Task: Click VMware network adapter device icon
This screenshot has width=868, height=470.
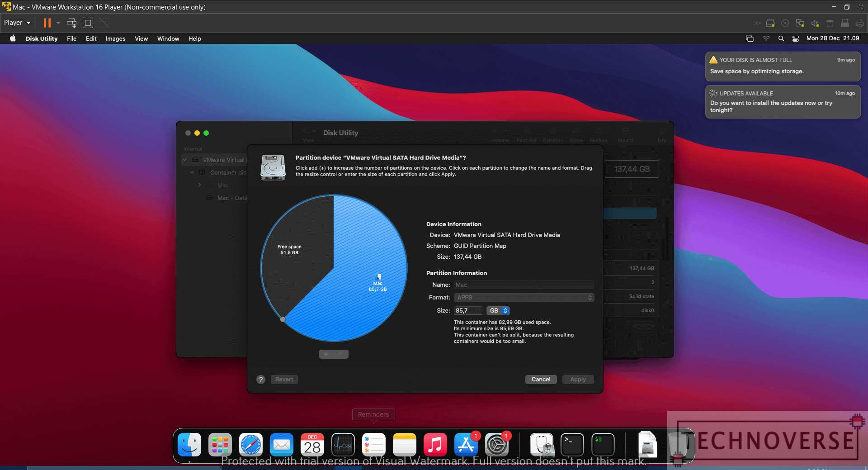Action: (x=800, y=23)
